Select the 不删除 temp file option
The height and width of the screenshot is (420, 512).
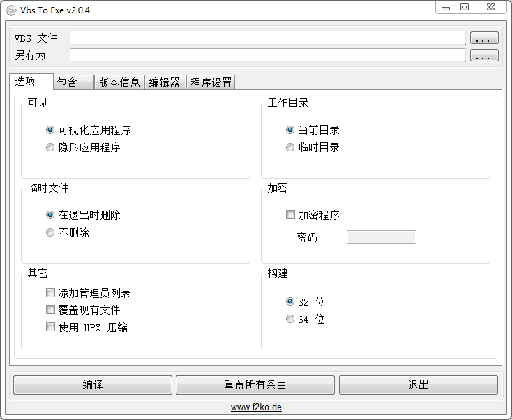click(x=50, y=232)
